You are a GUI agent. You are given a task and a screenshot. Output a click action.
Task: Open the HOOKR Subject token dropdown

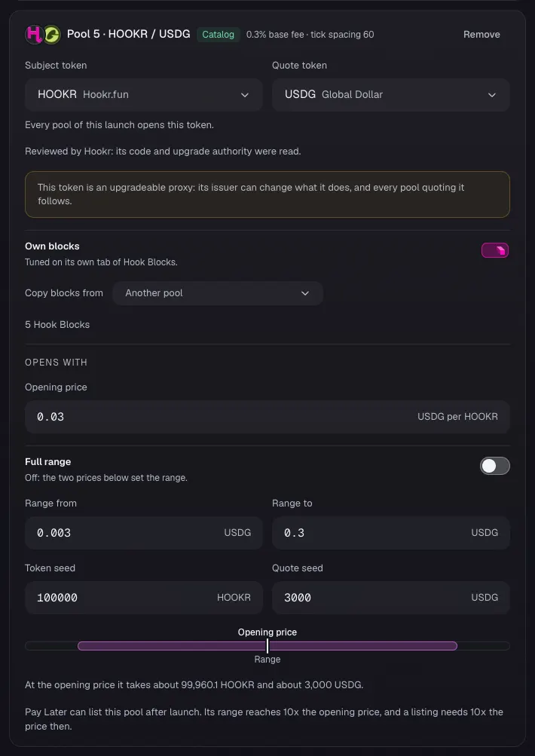coord(144,95)
